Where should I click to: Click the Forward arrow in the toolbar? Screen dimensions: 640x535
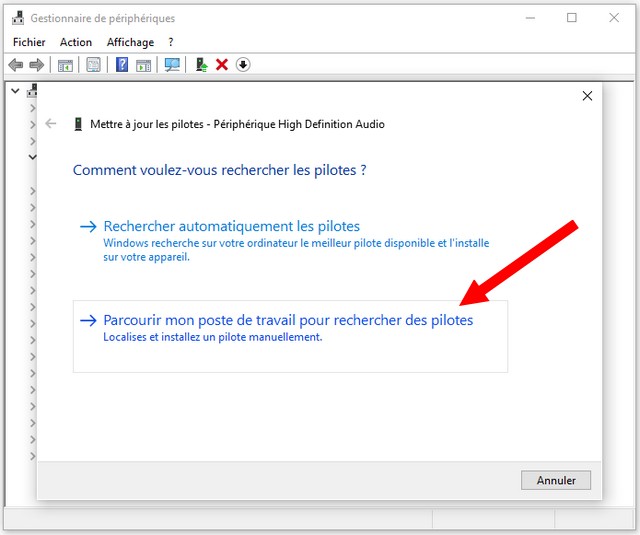pos(37,65)
